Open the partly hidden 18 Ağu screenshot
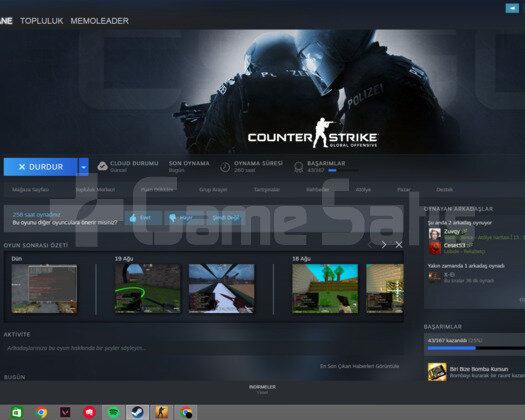The image size is (525, 420). pyautogui.click(x=385, y=289)
